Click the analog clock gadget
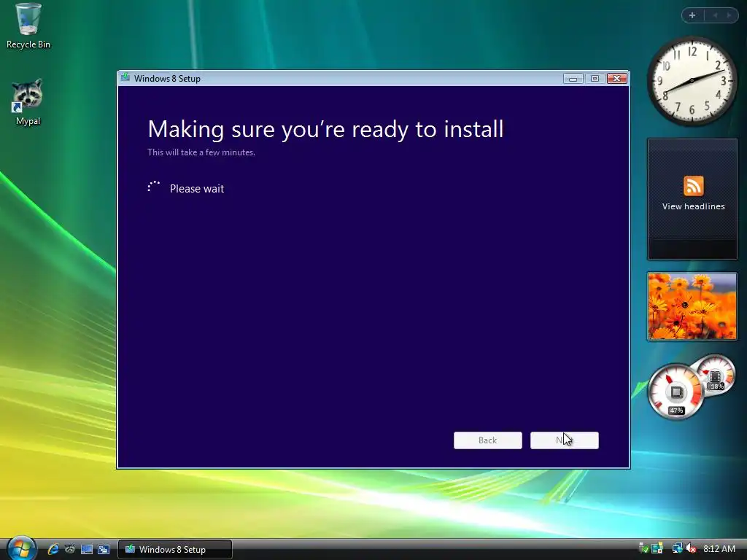 (x=692, y=81)
